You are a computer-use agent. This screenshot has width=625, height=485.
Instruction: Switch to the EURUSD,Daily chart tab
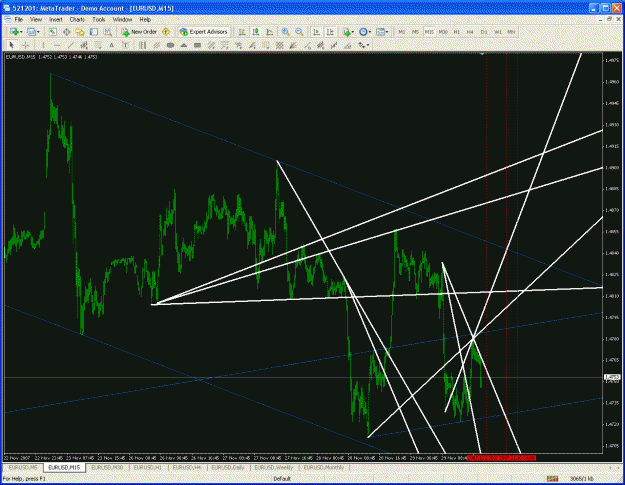pyautogui.click(x=228, y=467)
